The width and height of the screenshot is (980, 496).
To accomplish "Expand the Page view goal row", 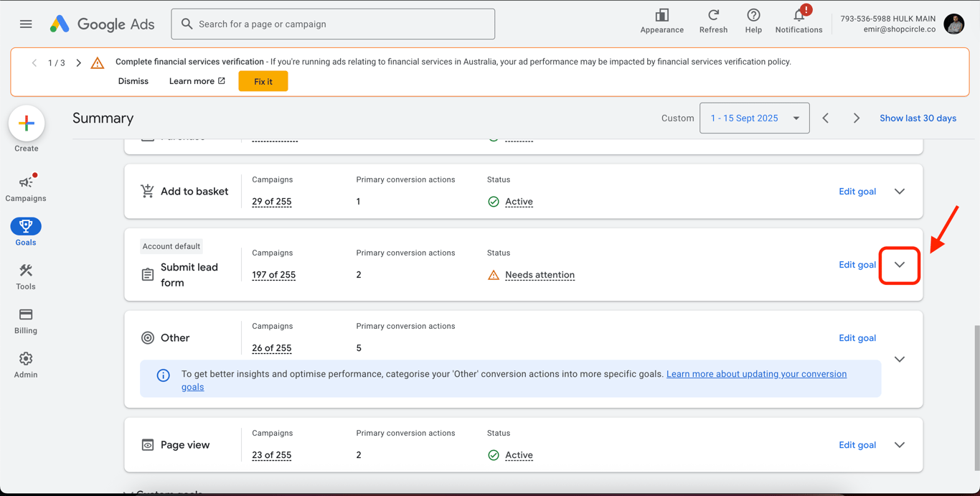I will pyautogui.click(x=900, y=445).
